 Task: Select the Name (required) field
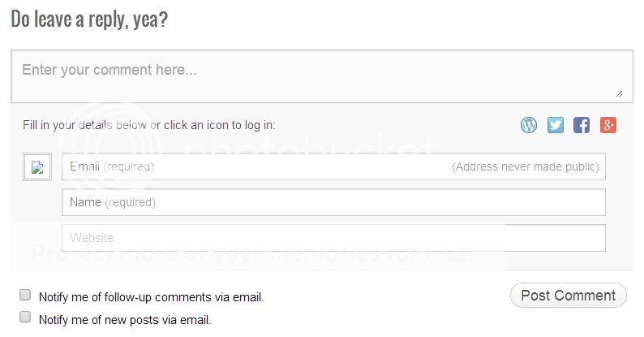tap(333, 202)
